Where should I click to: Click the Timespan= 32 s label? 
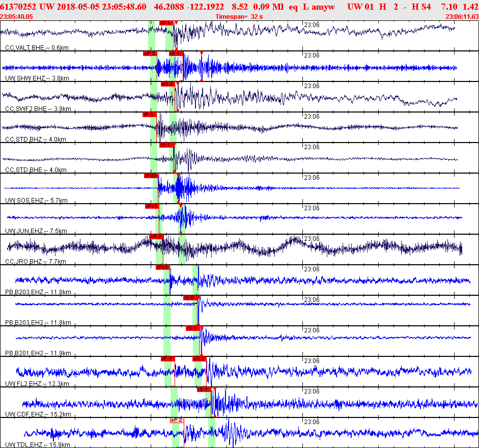coord(239,17)
